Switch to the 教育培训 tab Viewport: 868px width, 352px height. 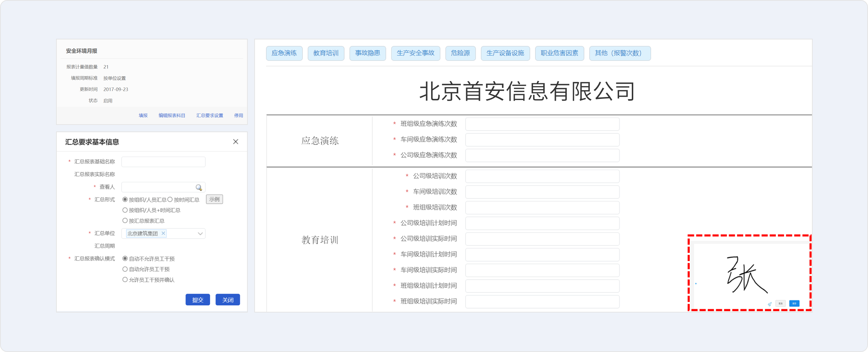click(x=326, y=53)
